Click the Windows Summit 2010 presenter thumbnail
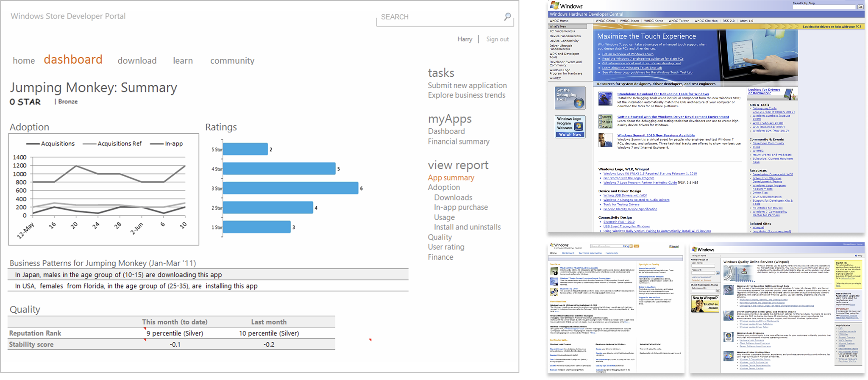 coord(605,140)
